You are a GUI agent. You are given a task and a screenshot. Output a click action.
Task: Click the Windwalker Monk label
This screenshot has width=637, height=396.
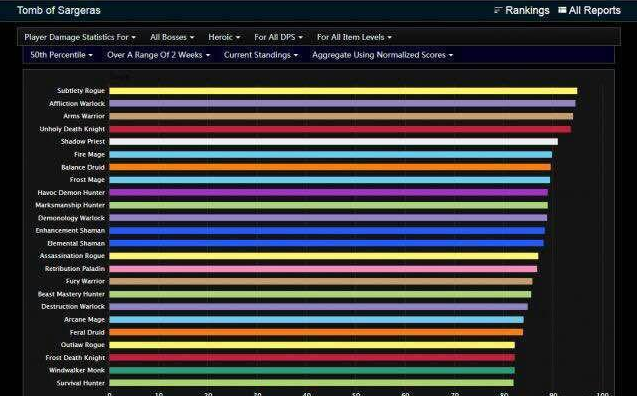pyautogui.click(x=77, y=370)
